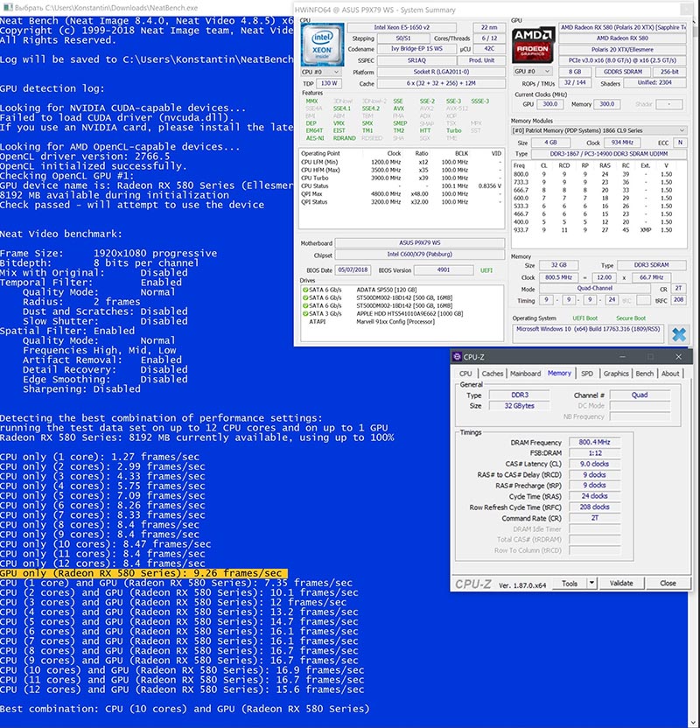Click the 'QPI Max' operating point row
Image resolution: width=700 pixels, height=728 pixels.
pyautogui.click(x=402, y=193)
